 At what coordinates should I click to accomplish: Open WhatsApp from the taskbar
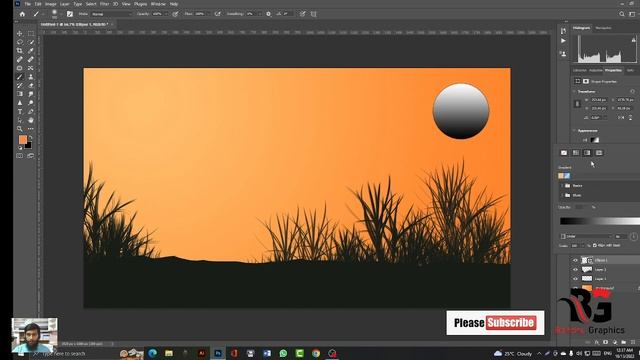click(283, 353)
